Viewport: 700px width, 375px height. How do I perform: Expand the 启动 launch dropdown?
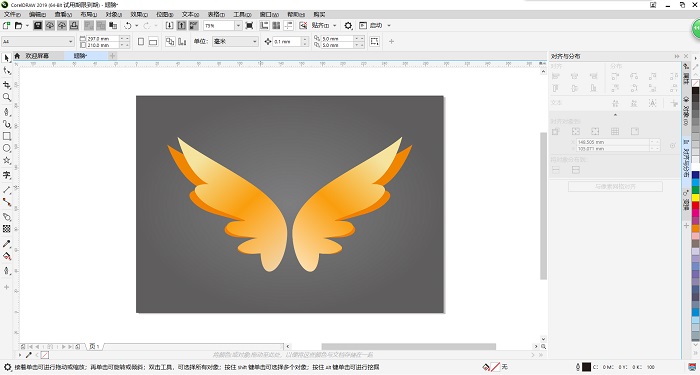point(389,25)
